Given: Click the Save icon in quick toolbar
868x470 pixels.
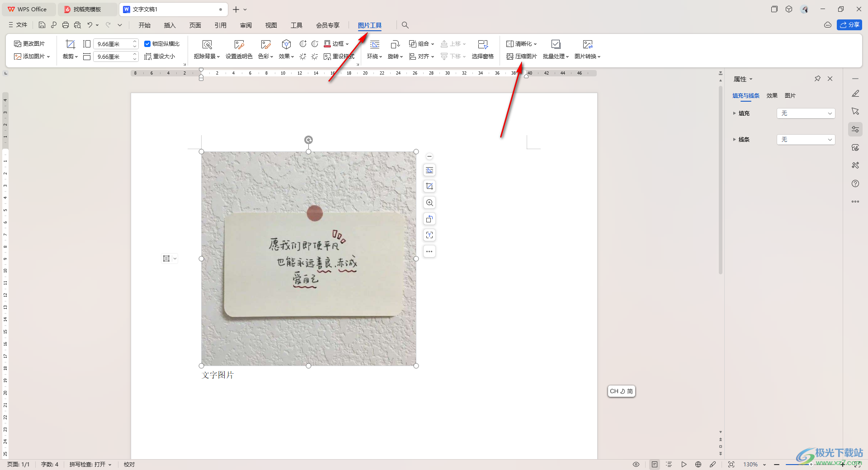Looking at the screenshot, I should point(42,25).
